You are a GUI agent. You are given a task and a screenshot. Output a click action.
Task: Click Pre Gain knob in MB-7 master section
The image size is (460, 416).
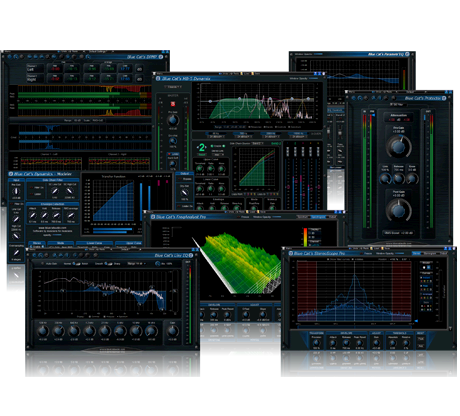point(173,120)
